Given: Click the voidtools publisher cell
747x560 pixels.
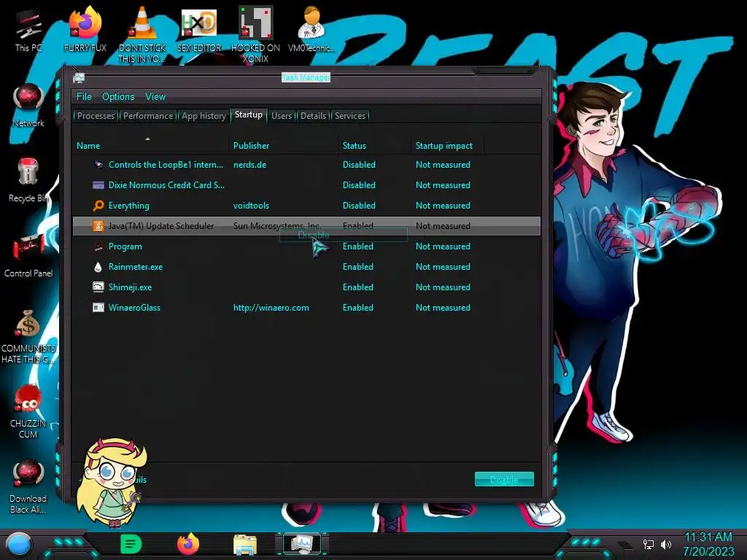Looking at the screenshot, I should (251, 205).
